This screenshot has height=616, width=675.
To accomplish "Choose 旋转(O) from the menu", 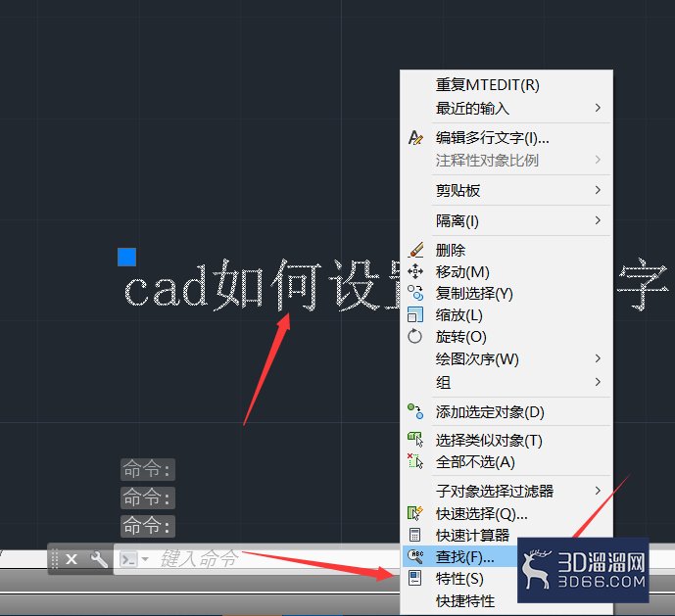I will (x=506, y=336).
